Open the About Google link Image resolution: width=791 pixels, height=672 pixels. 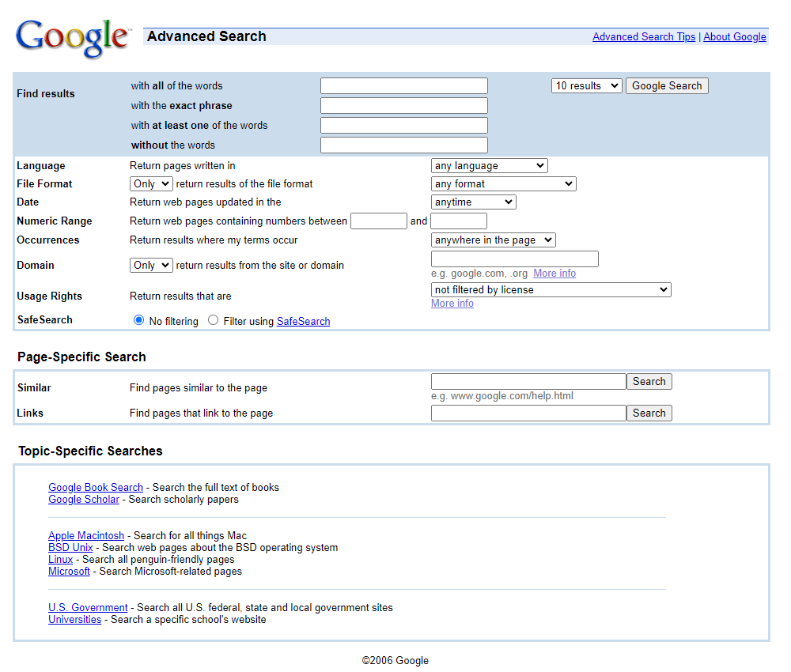tap(735, 37)
